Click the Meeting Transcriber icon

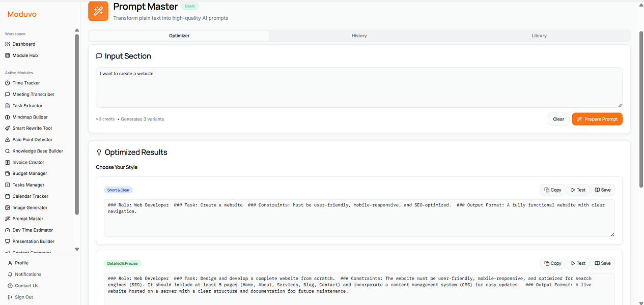(x=8, y=95)
